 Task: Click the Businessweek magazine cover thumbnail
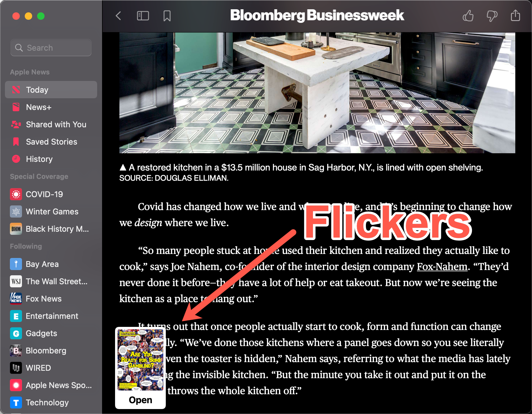coord(140,360)
